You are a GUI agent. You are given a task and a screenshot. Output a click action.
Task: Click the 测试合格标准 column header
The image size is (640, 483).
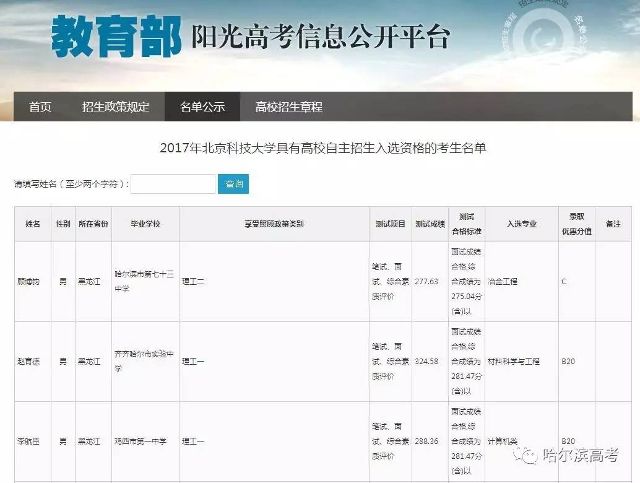click(467, 224)
